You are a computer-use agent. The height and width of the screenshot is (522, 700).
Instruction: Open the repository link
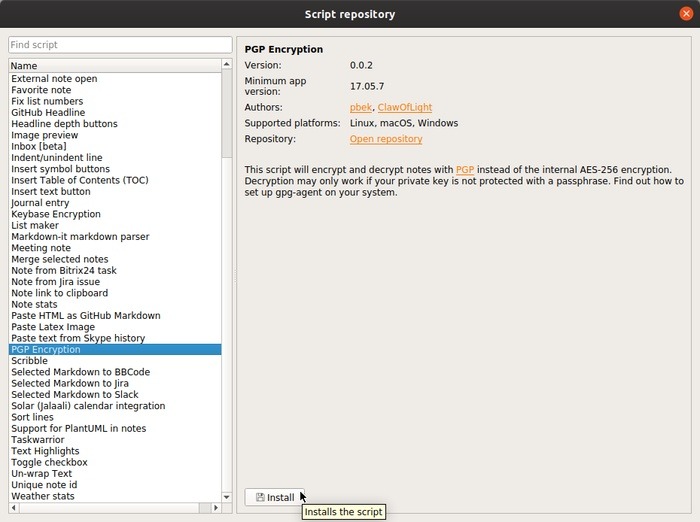(386, 139)
